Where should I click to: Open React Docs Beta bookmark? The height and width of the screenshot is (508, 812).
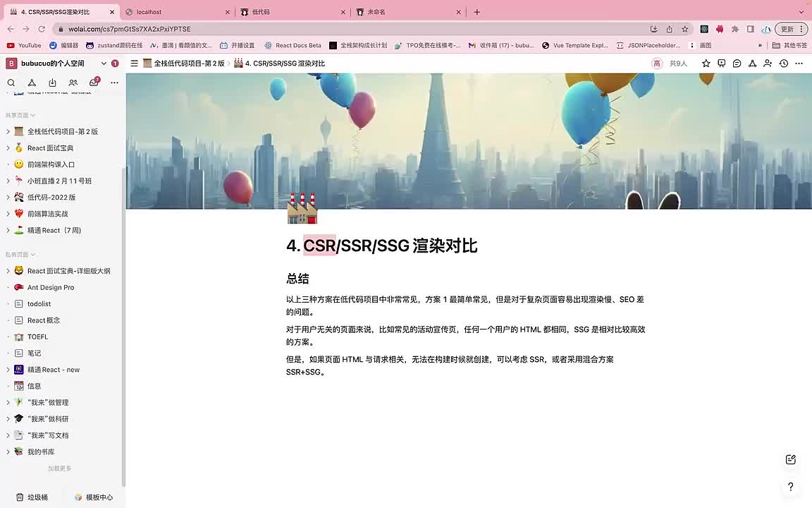(x=293, y=46)
